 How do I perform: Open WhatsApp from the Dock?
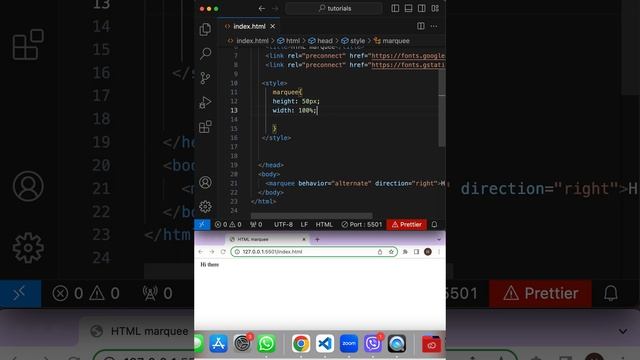[266, 344]
